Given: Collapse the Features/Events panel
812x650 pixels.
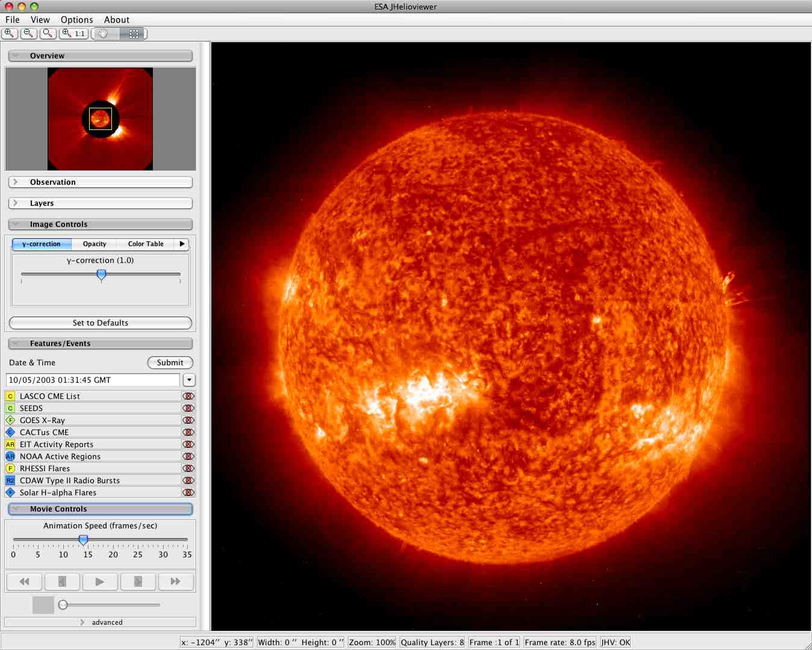Looking at the screenshot, I should tap(101, 343).
